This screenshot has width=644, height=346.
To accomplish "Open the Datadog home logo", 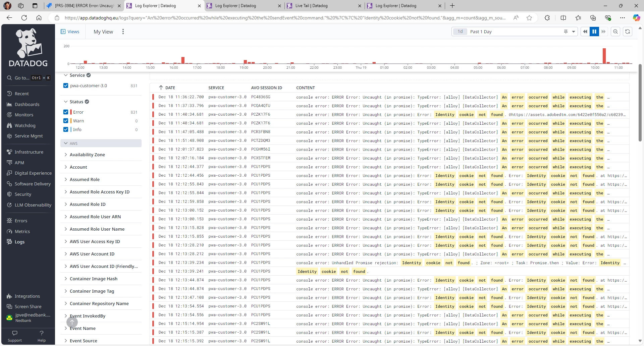I will point(28,48).
